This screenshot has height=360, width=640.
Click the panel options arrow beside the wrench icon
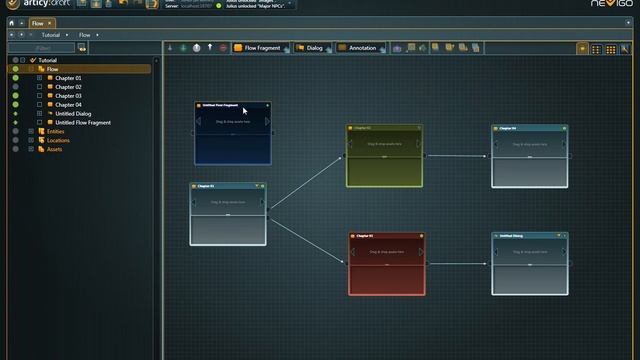628,23
